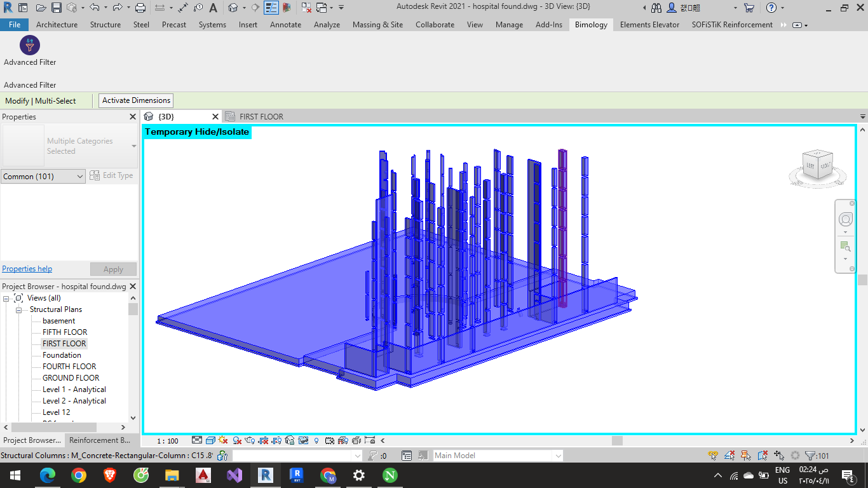This screenshot has width=868, height=488.
Task: Switch to the FIRST FLOOR view tab
Action: (x=261, y=117)
